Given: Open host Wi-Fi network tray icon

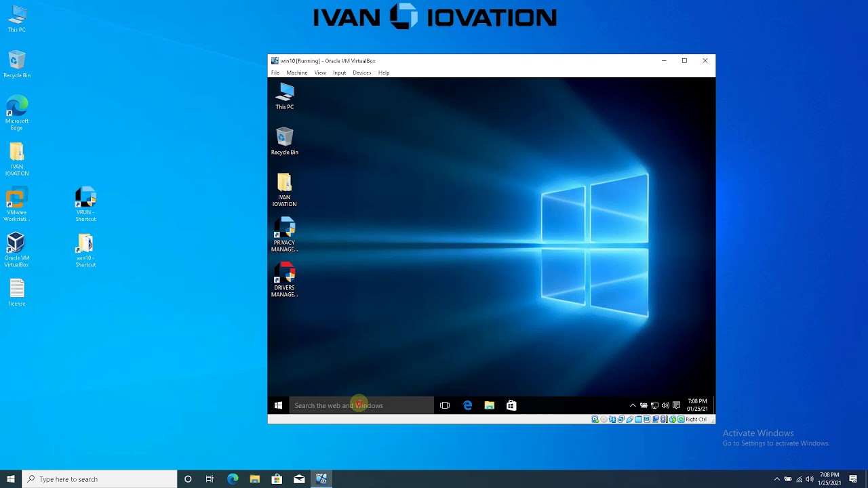Looking at the screenshot, I should pyautogui.click(x=799, y=479).
